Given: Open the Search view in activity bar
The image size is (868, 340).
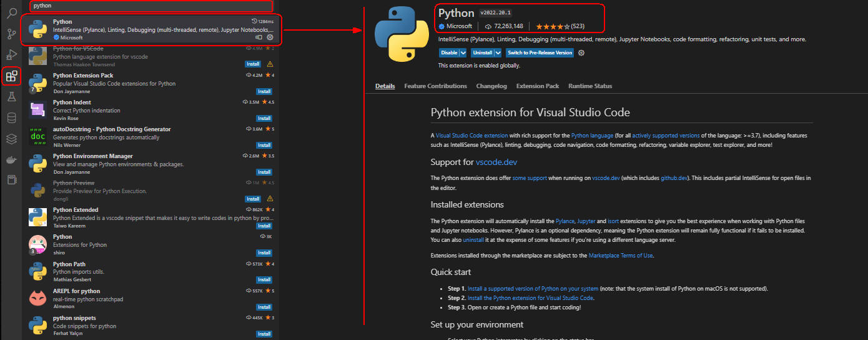Looking at the screenshot, I should coord(11,12).
